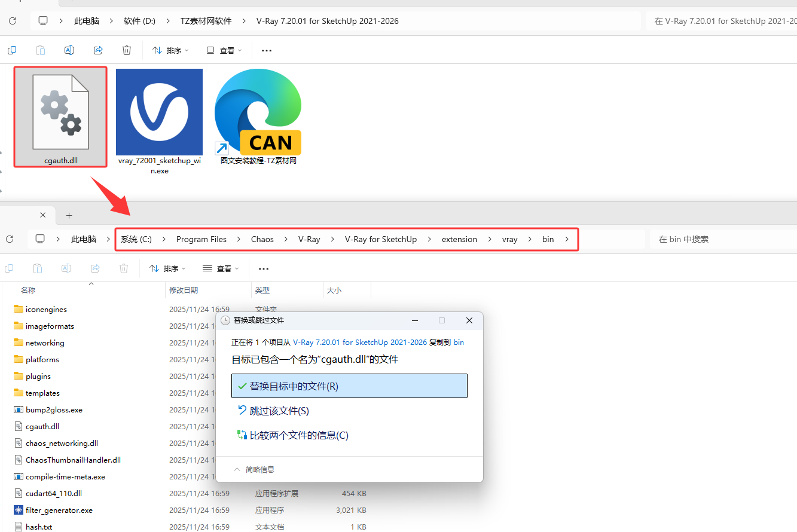Open the 查看 view dropdown in the V-Ray 7.20.01 window
This screenshot has width=797, height=532.
tap(223, 51)
